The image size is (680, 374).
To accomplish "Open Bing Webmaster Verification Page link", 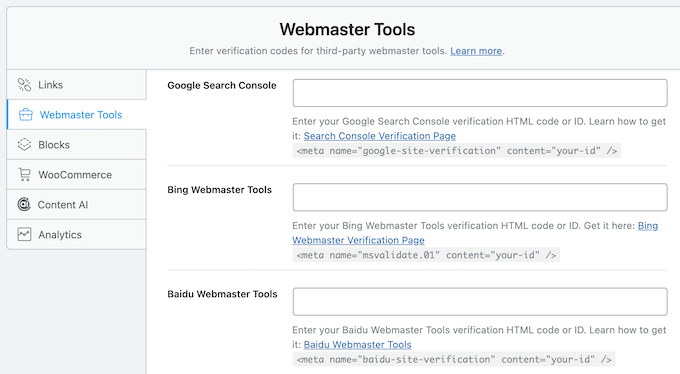I will coord(358,240).
